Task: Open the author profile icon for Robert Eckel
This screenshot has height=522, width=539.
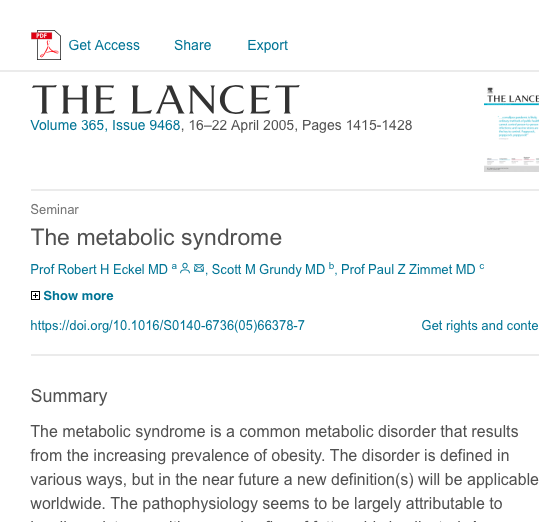Action: 185,268
